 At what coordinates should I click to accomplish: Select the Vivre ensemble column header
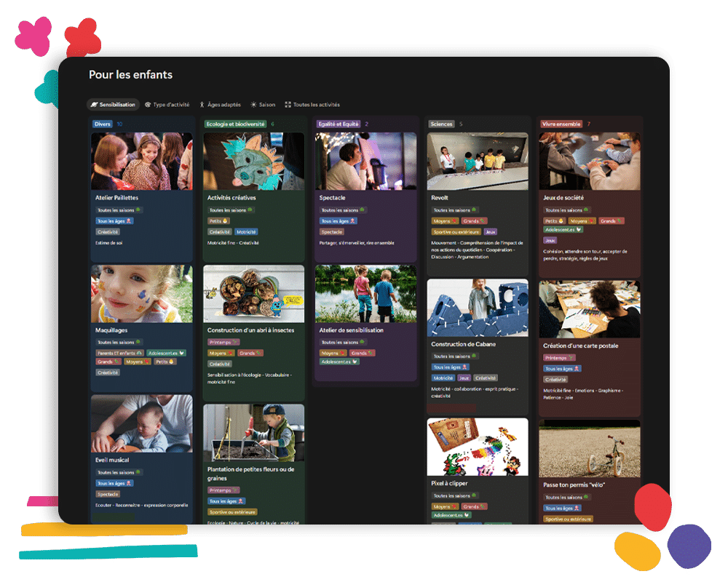561,124
